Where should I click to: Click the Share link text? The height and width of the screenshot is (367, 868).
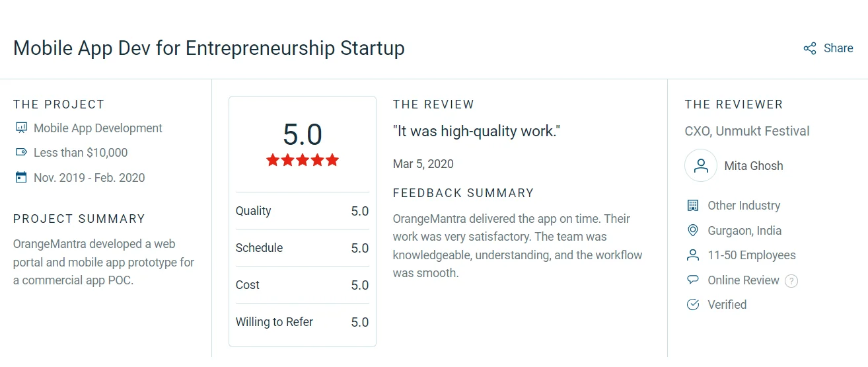click(x=838, y=48)
